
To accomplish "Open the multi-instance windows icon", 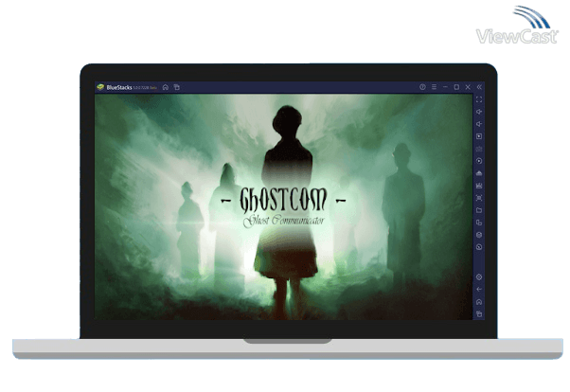I will coord(479,223).
